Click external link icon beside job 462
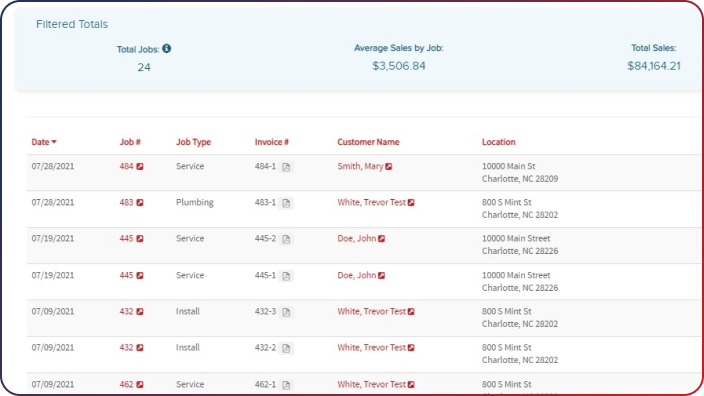This screenshot has height=396, width=704. point(140,384)
